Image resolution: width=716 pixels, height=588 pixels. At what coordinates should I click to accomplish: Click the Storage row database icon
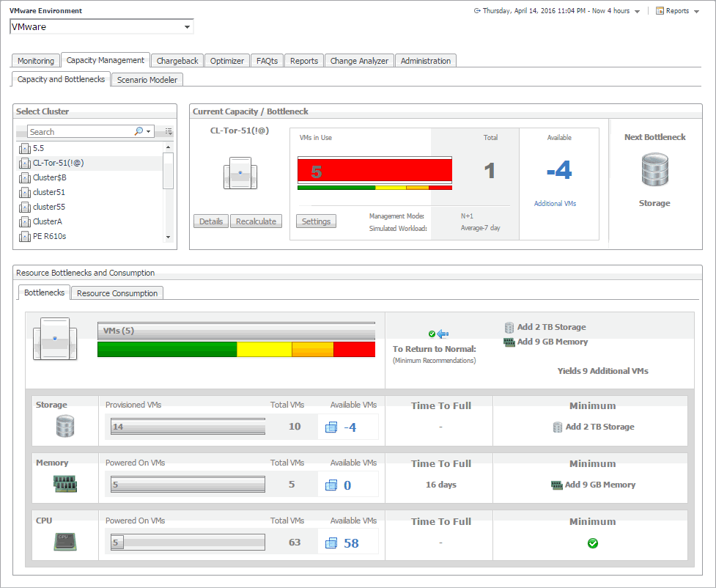pyautogui.click(x=64, y=426)
